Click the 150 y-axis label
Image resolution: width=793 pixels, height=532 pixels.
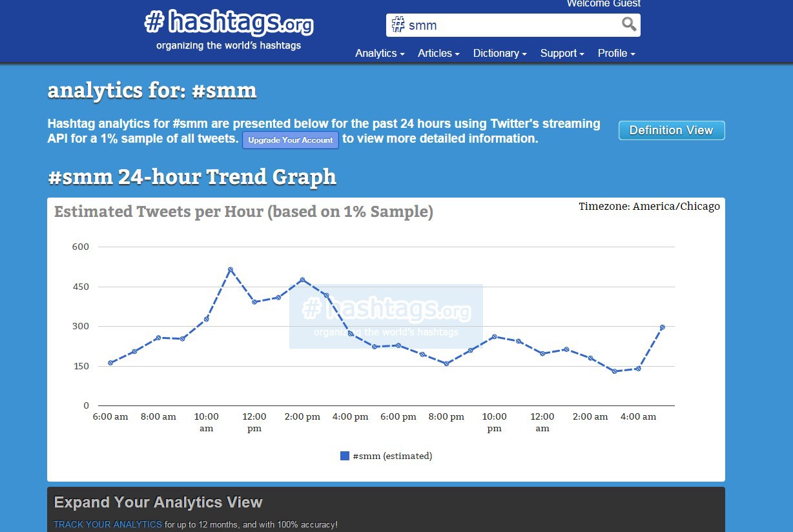pyautogui.click(x=81, y=366)
